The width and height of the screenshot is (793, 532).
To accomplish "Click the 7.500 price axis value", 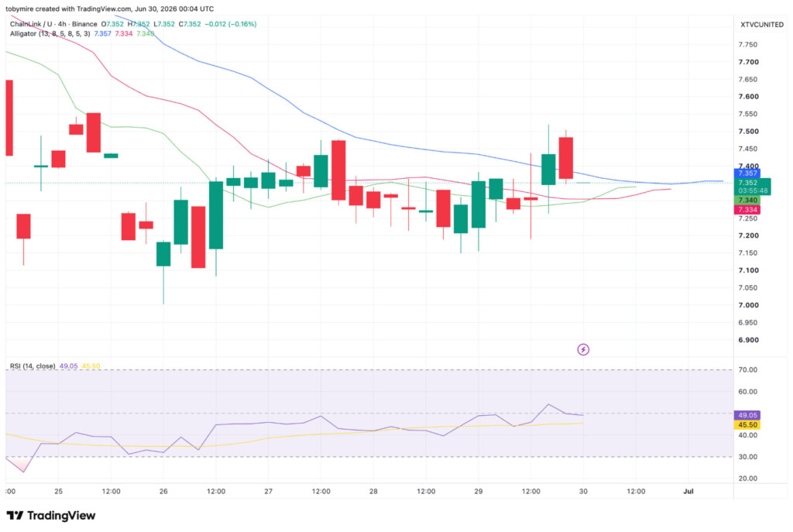I will click(749, 131).
